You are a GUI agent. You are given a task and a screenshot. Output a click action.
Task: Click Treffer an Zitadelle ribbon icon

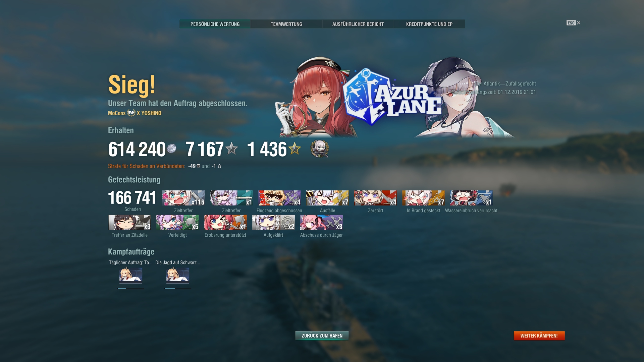[x=130, y=223]
